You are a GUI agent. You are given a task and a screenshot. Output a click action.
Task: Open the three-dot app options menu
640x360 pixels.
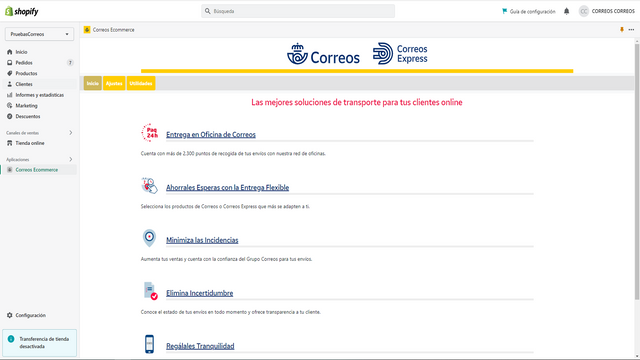(x=631, y=30)
